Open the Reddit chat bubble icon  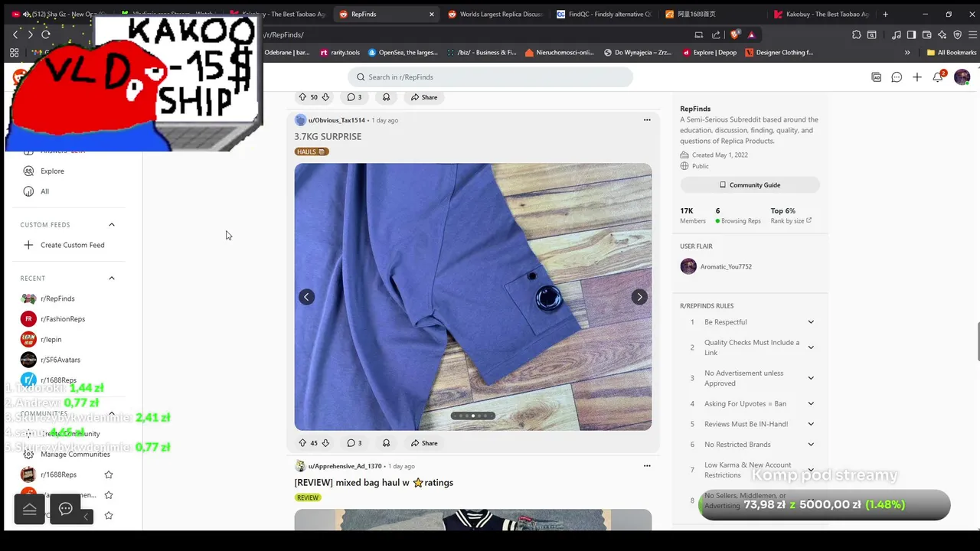(x=897, y=77)
